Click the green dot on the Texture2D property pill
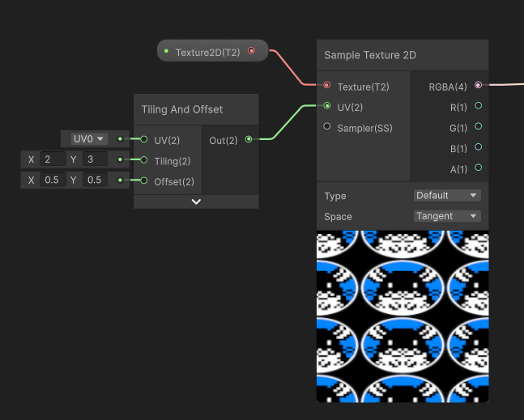The height and width of the screenshot is (420, 524). click(166, 51)
